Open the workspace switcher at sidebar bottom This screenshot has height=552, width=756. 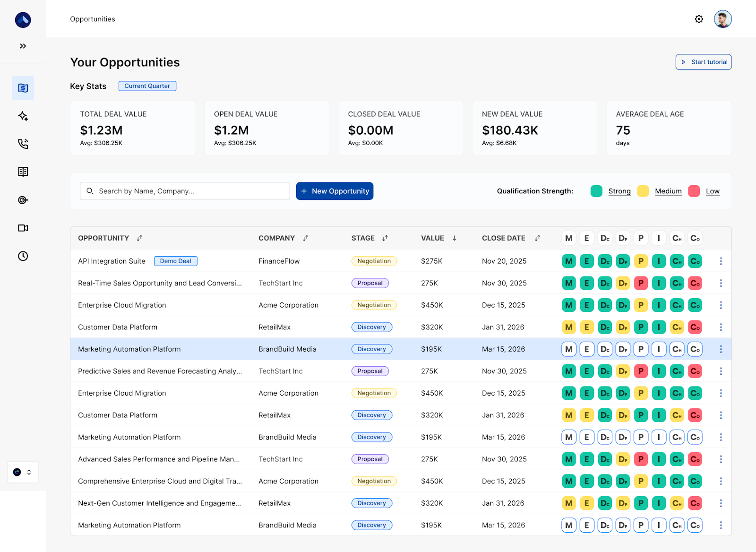click(23, 472)
